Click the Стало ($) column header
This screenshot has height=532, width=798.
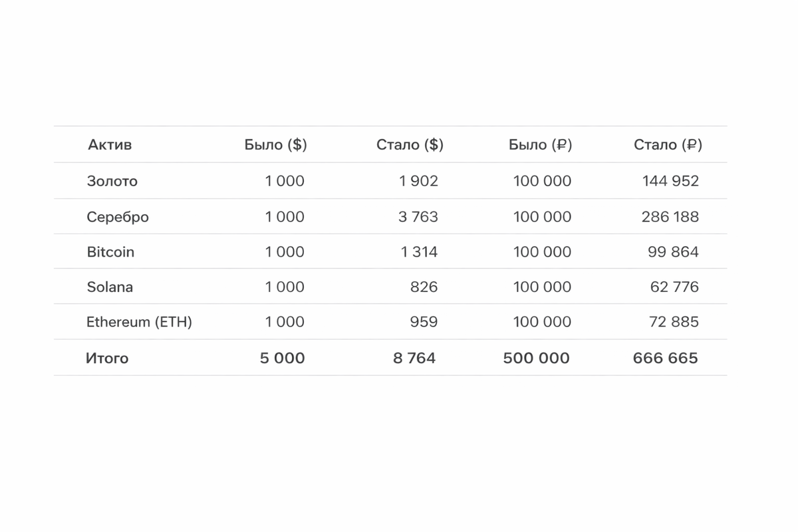coord(410,145)
